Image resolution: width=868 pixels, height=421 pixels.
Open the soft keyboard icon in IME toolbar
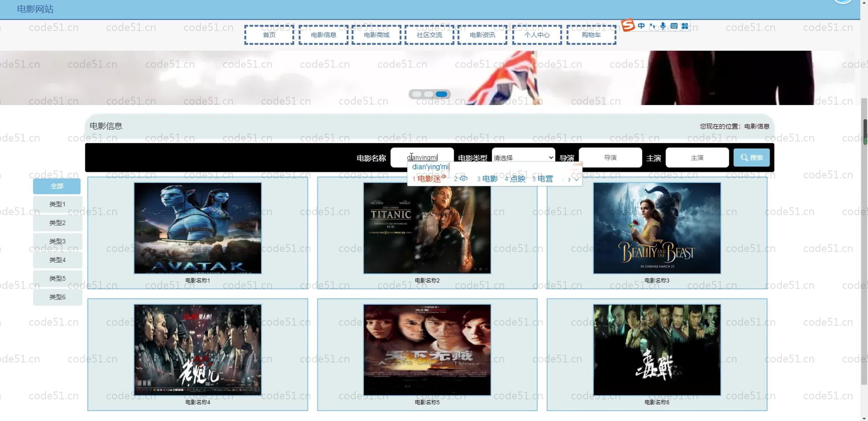[674, 26]
